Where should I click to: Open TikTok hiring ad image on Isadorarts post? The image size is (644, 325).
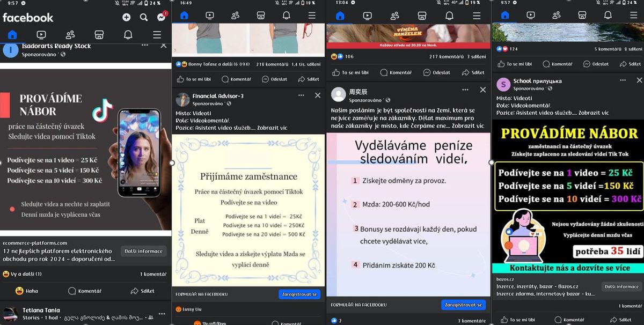click(x=86, y=150)
